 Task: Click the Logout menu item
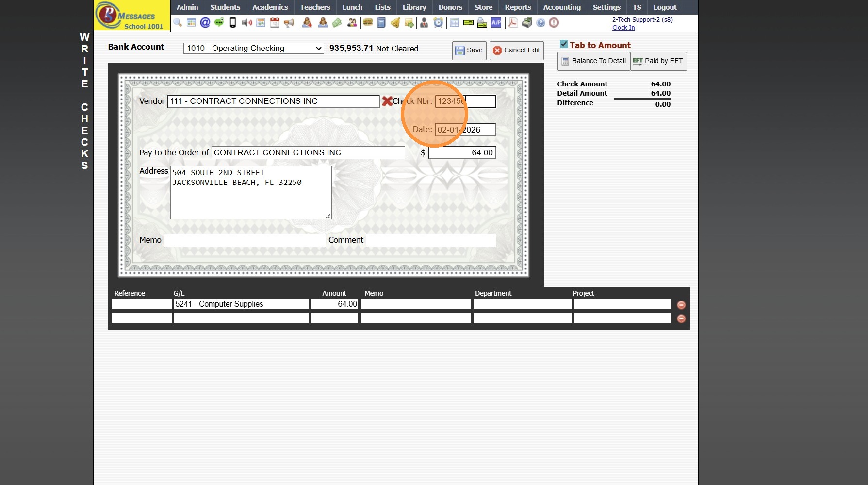(665, 7)
